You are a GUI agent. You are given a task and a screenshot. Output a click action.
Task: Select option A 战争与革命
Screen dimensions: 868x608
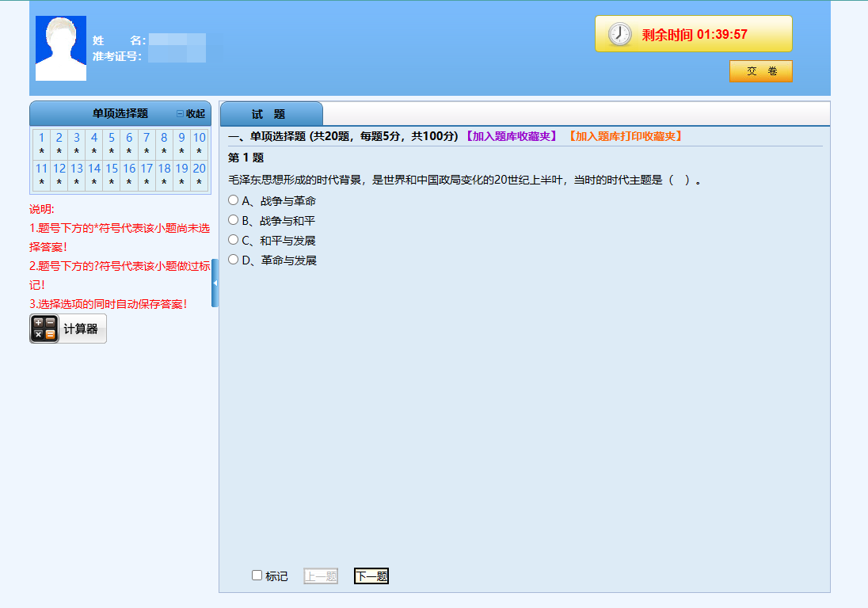(233, 200)
